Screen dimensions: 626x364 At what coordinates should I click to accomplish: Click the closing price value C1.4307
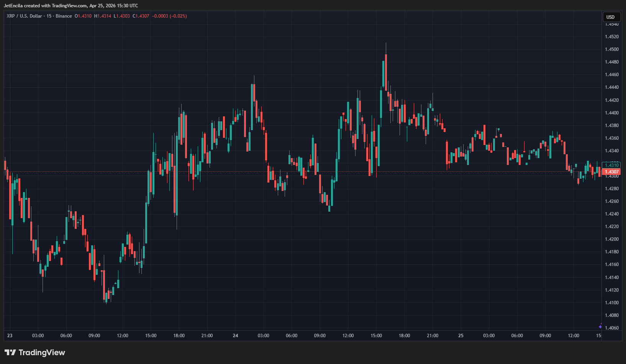click(x=141, y=16)
